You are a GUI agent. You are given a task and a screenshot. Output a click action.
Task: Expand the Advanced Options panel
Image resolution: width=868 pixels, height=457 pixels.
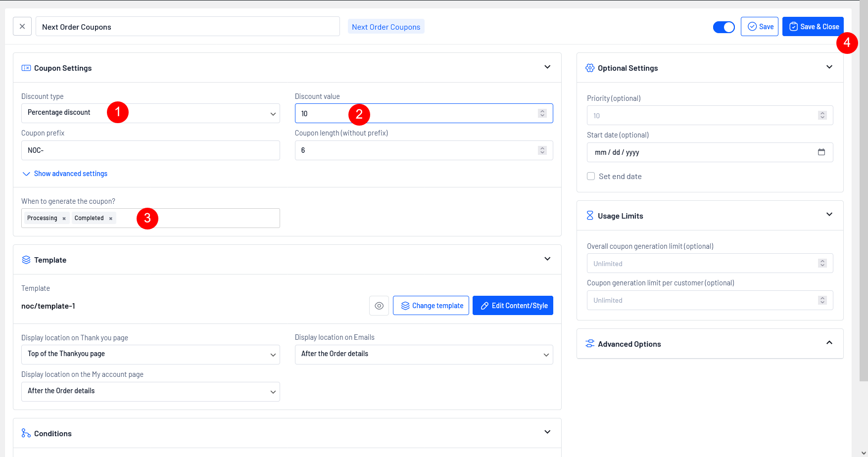(829, 343)
